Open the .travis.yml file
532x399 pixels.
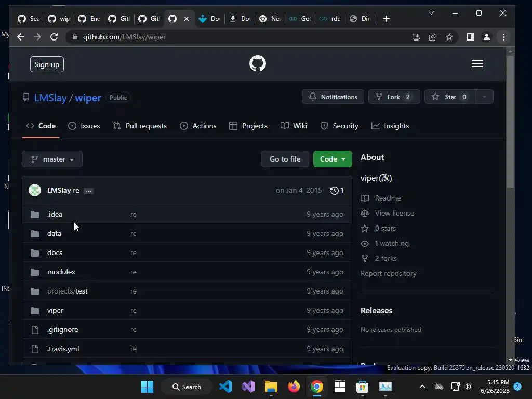click(x=63, y=349)
